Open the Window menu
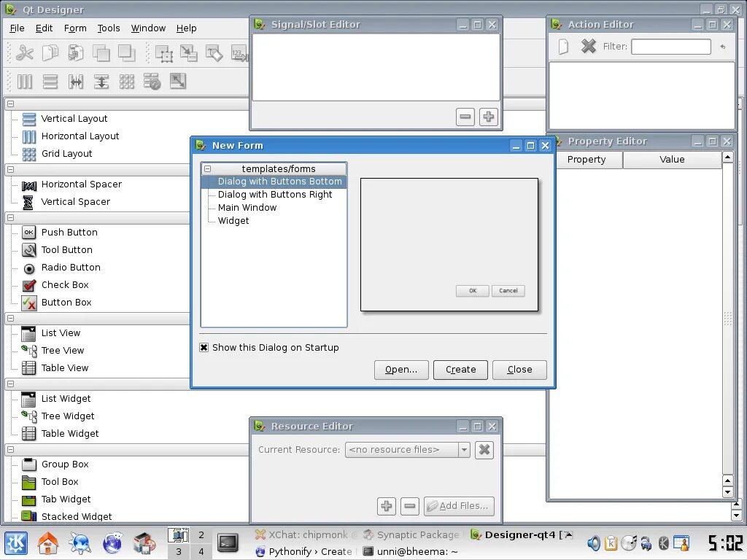The height and width of the screenshot is (560, 747). click(x=148, y=28)
